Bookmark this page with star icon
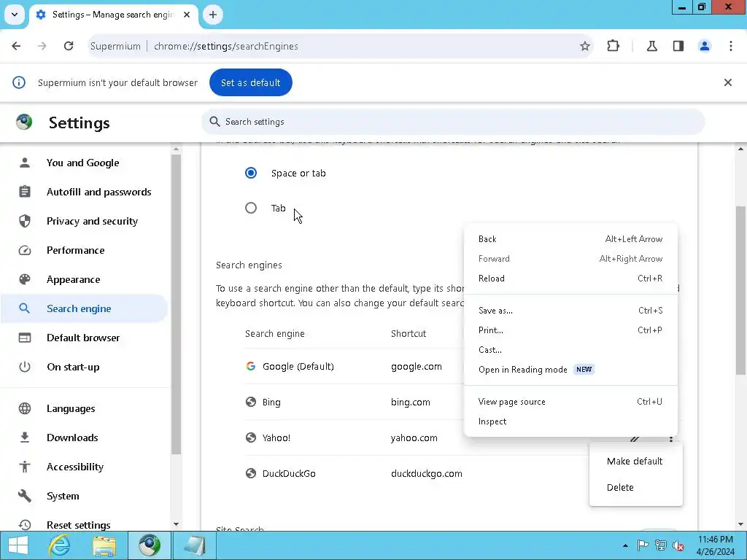This screenshot has height=560, width=747. coord(584,46)
